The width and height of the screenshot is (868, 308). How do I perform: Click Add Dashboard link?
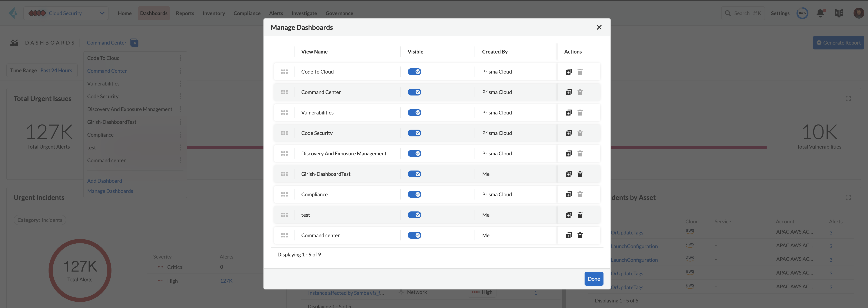click(x=104, y=181)
